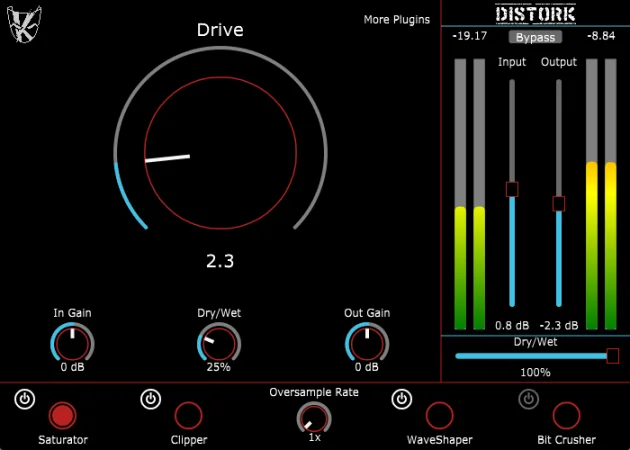Click the -8.84 output level reading

click(x=601, y=36)
